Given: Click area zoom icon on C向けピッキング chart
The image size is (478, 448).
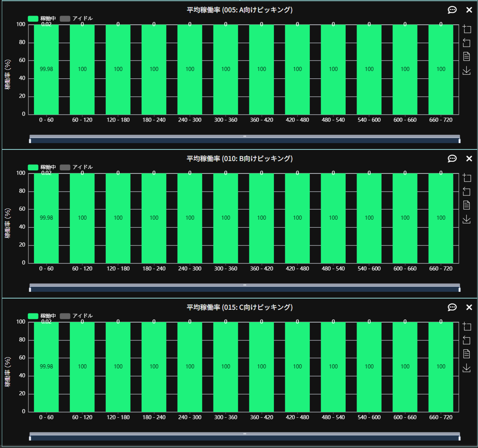Looking at the screenshot, I should coord(466,327).
